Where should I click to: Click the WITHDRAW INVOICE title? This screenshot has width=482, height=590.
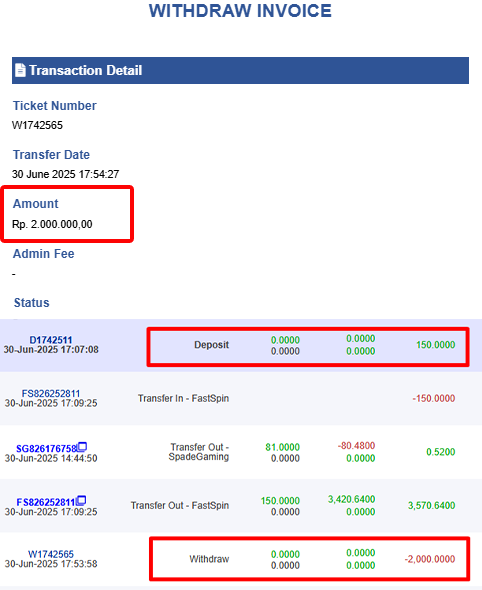(x=240, y=11)
